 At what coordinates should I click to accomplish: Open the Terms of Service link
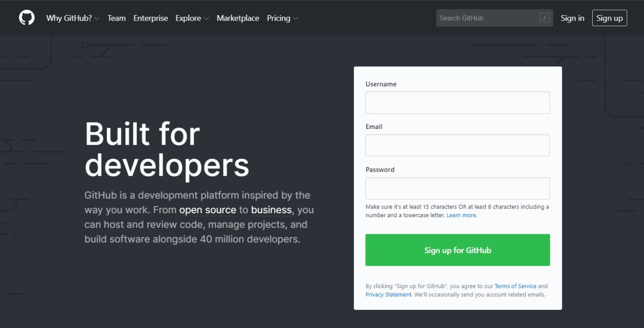[x=515, y=286]
